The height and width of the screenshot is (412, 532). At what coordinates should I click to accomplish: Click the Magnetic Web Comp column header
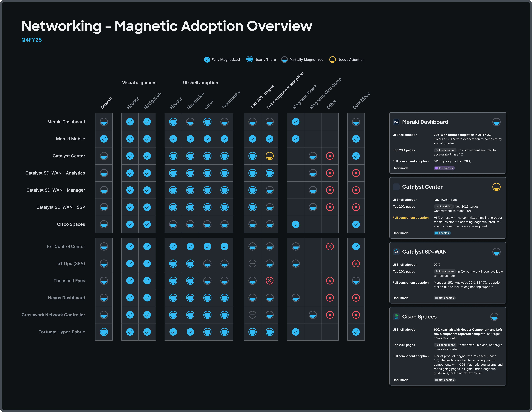click(x=325, y=93)
